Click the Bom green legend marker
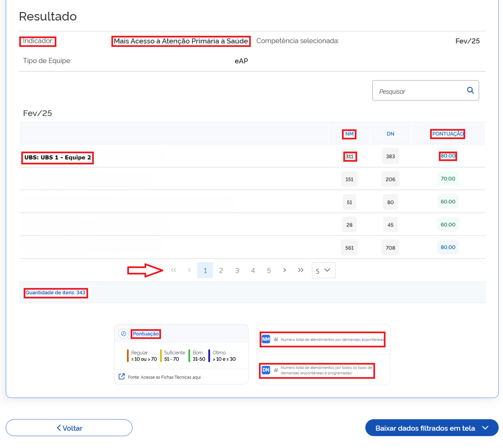Viewport: 503px width, 448px height. coord(189,356)
